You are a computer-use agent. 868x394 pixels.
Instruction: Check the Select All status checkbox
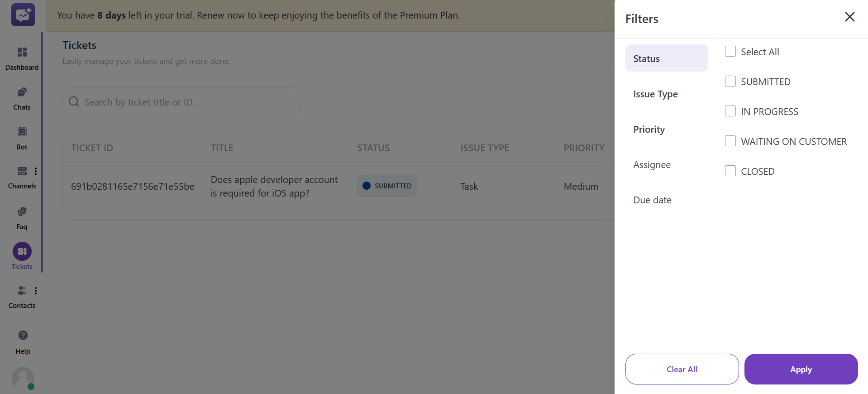coord(730,51)
